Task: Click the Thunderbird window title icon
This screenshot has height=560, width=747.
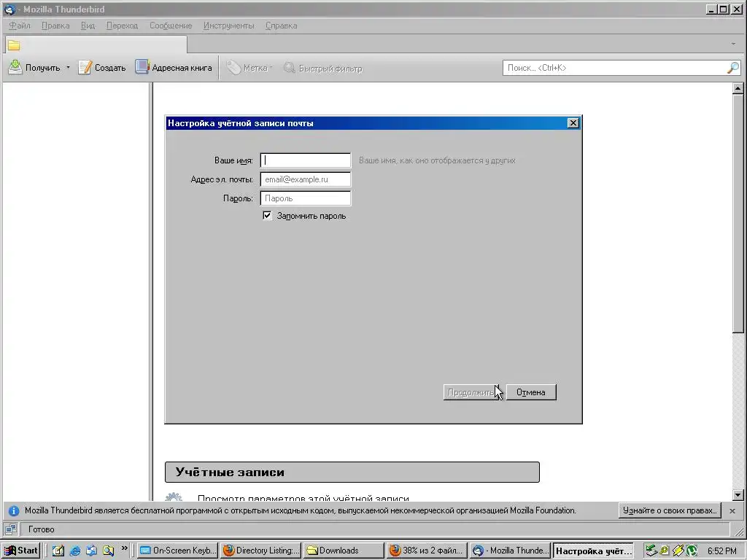Action: pos(9,9)
